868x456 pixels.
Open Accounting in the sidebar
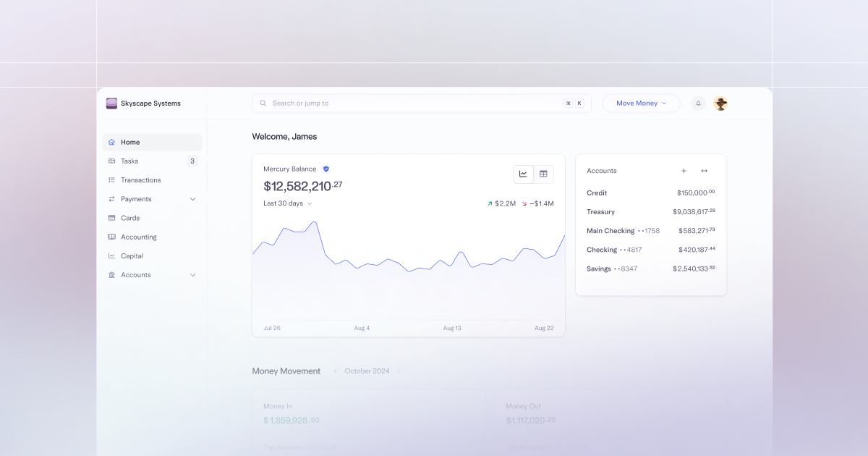[152, 237]
